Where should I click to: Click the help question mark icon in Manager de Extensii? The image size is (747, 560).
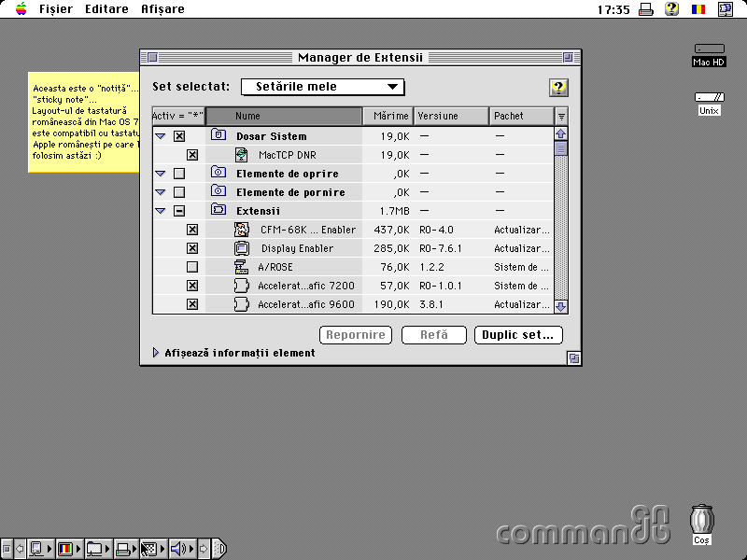point(558,88)
